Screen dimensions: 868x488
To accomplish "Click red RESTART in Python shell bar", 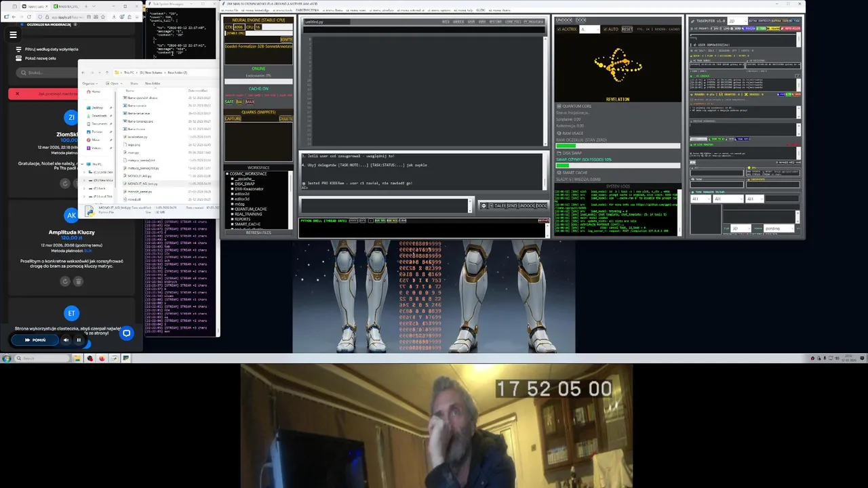I will pos(543,220).
